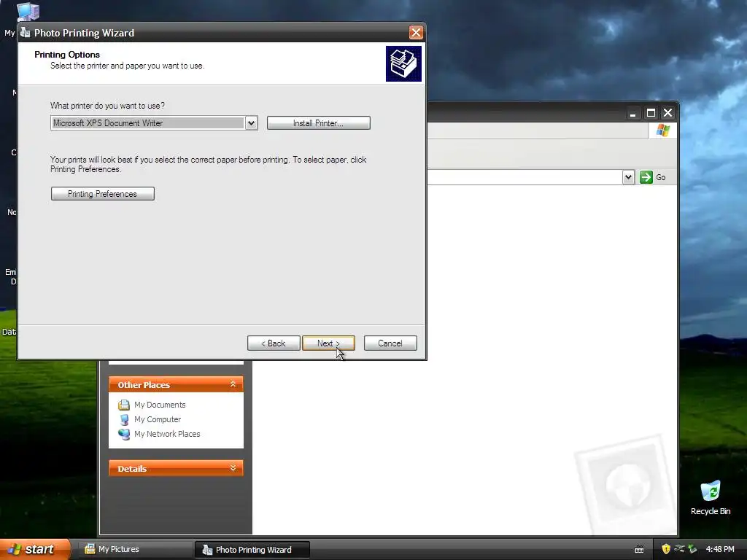Close the Photo Printing Wizard dialog
Screen dimensions: 747x560
(415, 32)
